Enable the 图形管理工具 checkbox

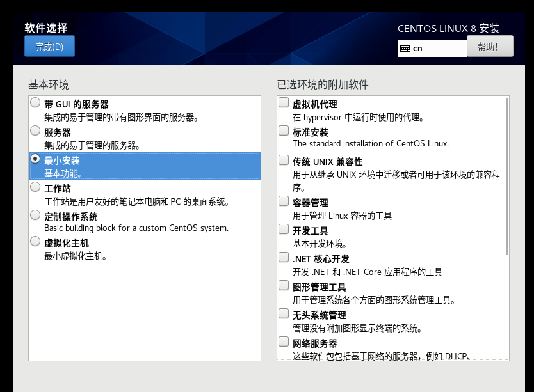pos(284,285)
